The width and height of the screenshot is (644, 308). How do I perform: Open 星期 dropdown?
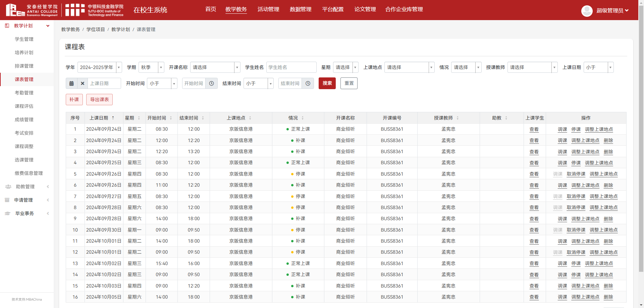click(x=346, y=67)
